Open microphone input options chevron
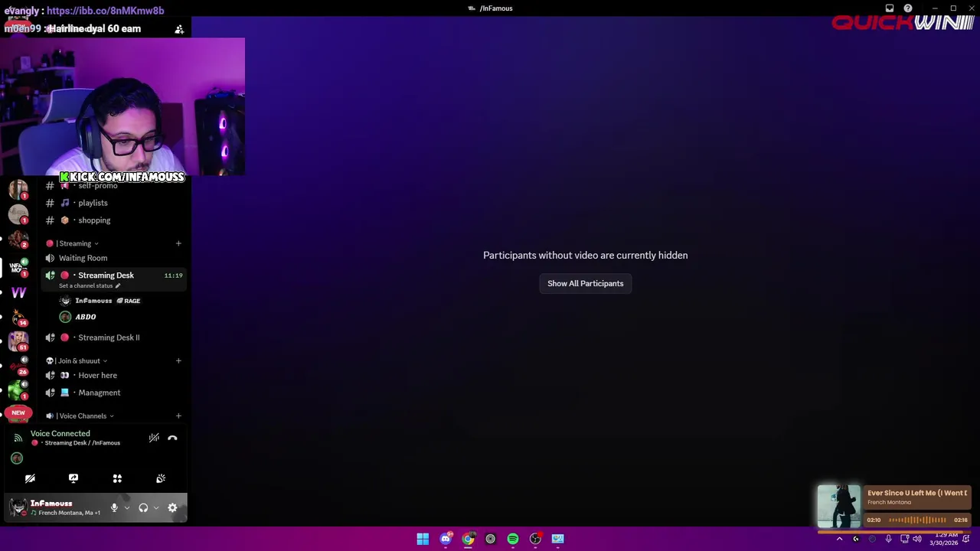Viewport: 980px width, 551px height. pos(127,507)
